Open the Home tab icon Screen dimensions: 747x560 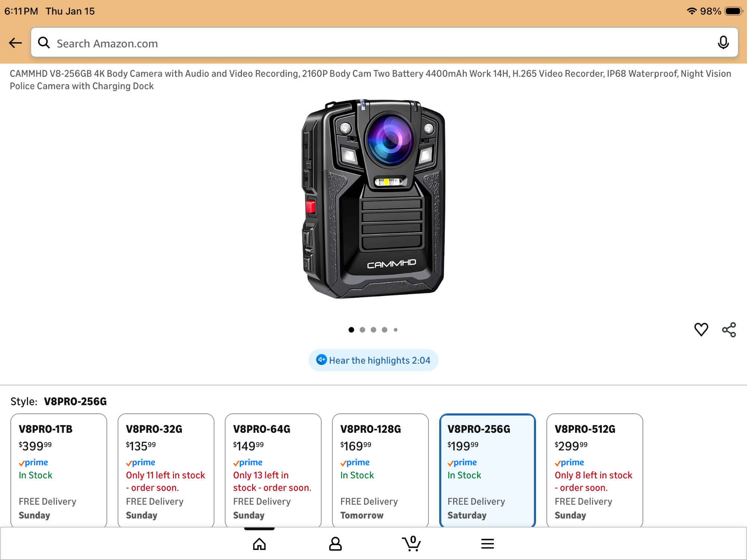point(259,544)
